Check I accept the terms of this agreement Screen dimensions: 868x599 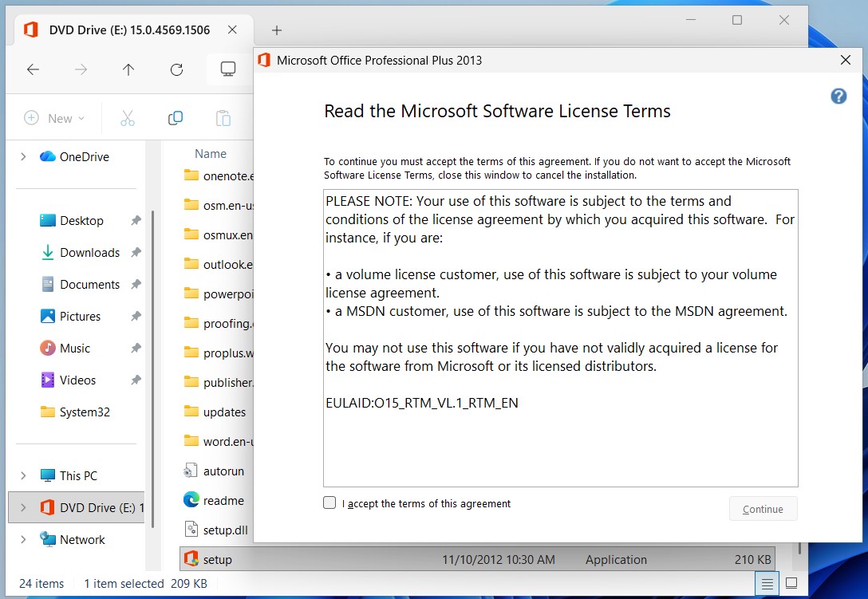click(330, 502)
